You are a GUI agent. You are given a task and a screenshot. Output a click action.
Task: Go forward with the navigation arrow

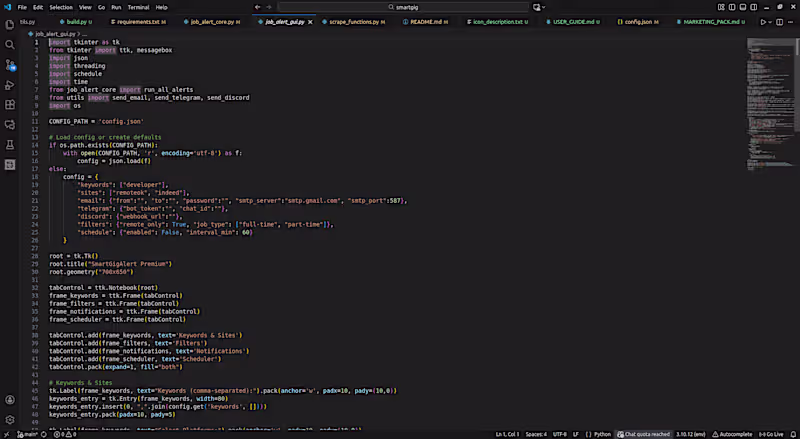pyautogui.click(x=269, y=7)
